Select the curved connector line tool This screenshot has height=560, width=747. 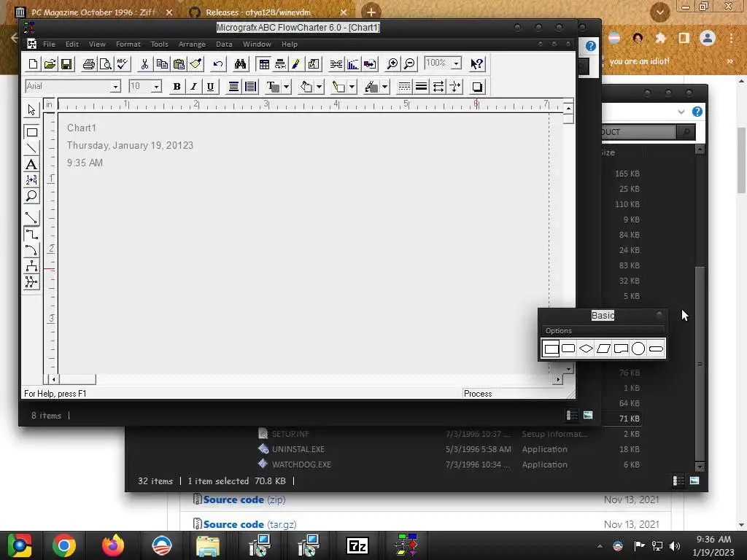tap(31, 250)
